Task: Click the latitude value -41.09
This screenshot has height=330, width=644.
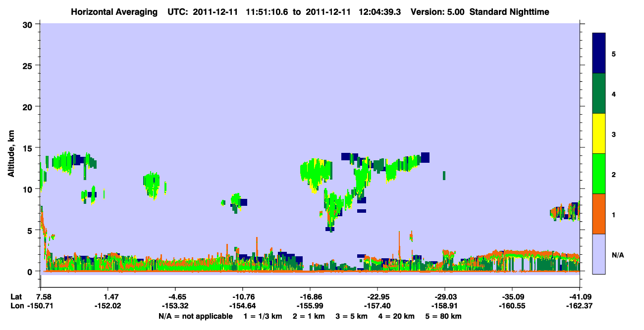Action: pos(579,297)
